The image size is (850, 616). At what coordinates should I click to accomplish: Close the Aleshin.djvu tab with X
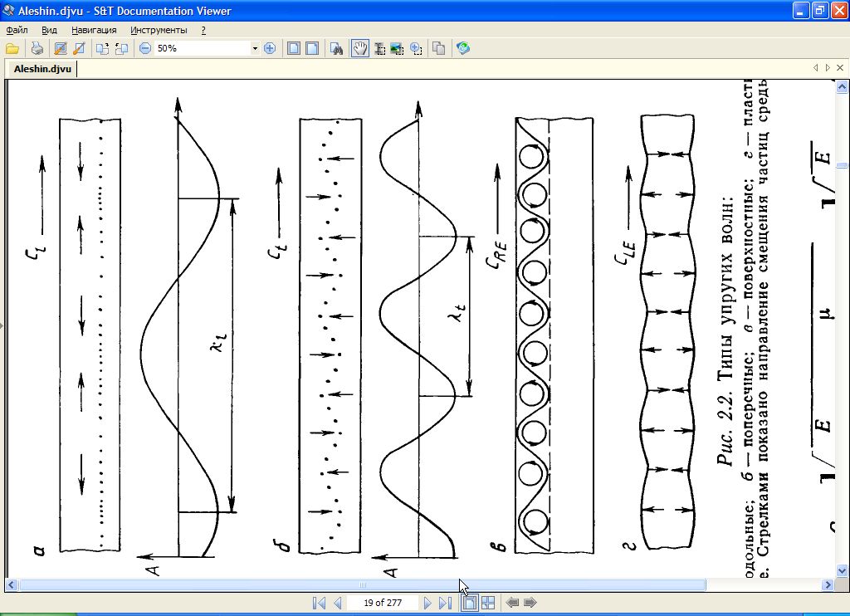pyautogui.click(x=840, y=68)
